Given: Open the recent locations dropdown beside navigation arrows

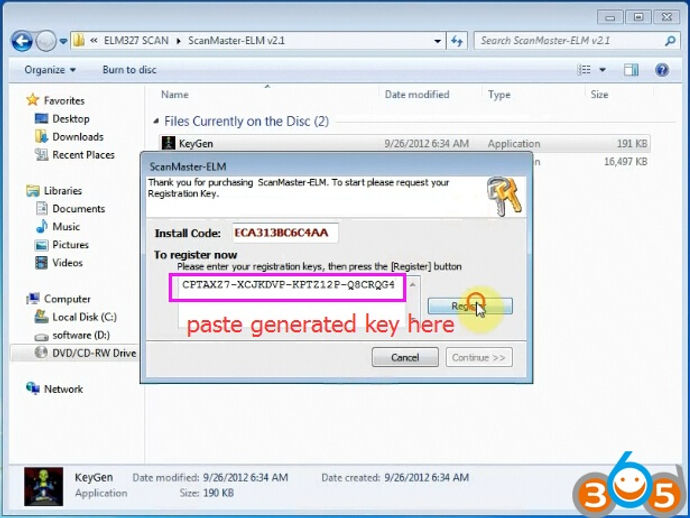Looking at the screenshot, I should coord(63,41).
